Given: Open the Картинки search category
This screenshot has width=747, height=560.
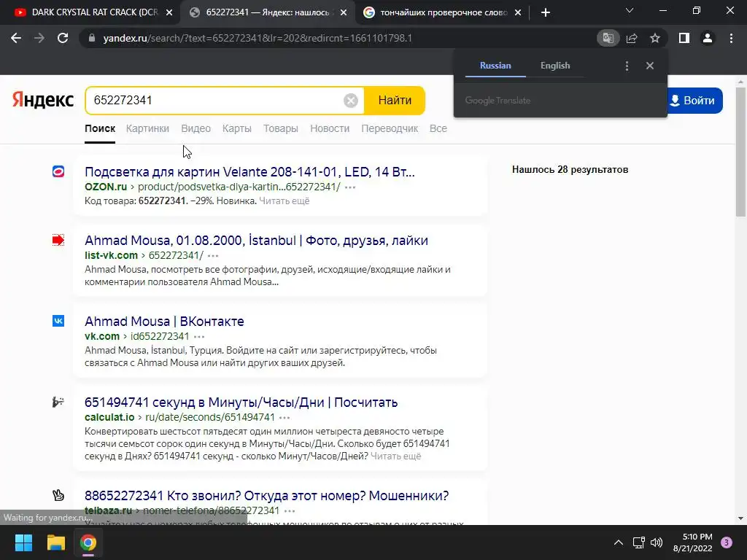Looking at the screenshot, I should pos(147,128).
